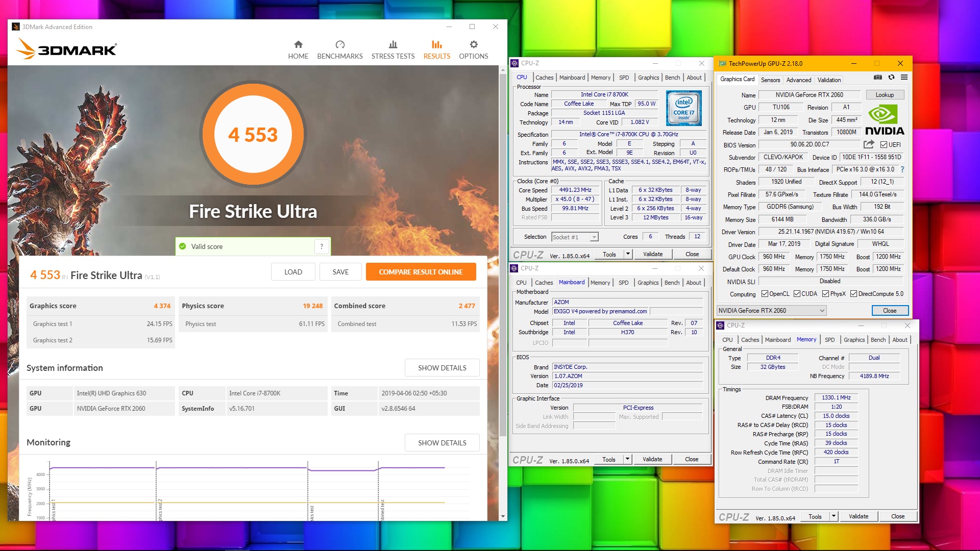Click the DRAM Frequency value 1330.1 MHz
Image resolution: width=980 pixels, height=551 pixels.
tap(836, 397)
